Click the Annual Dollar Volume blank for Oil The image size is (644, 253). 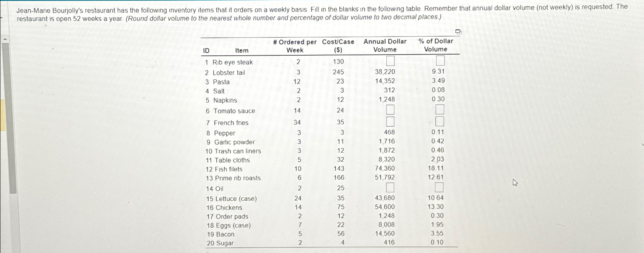click(x=391, y=188)
